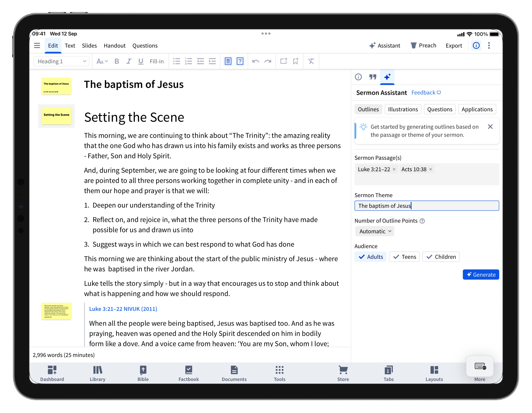
Task: Open the Bible from the bottom bar
Action: pos(143,373)
